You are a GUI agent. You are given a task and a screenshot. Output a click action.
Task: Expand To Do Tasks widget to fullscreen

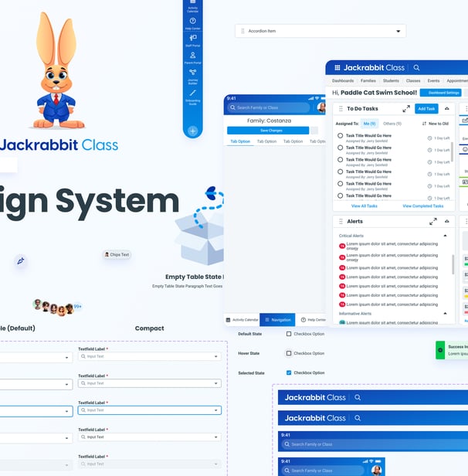(406, 109)
